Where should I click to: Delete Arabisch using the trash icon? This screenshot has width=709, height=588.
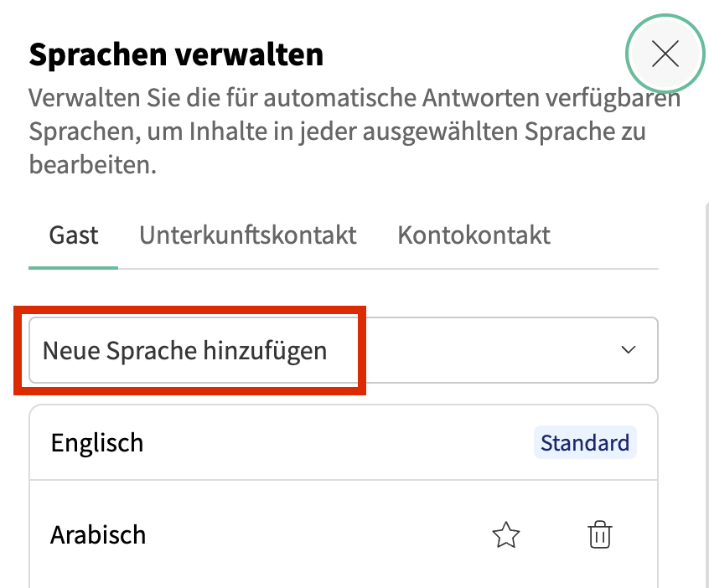tap(600, 534)
